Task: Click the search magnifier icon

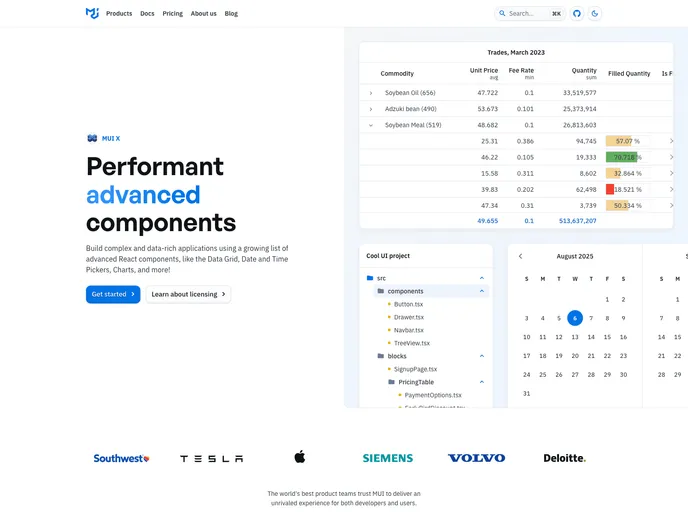Action: [x=502, y=14]
